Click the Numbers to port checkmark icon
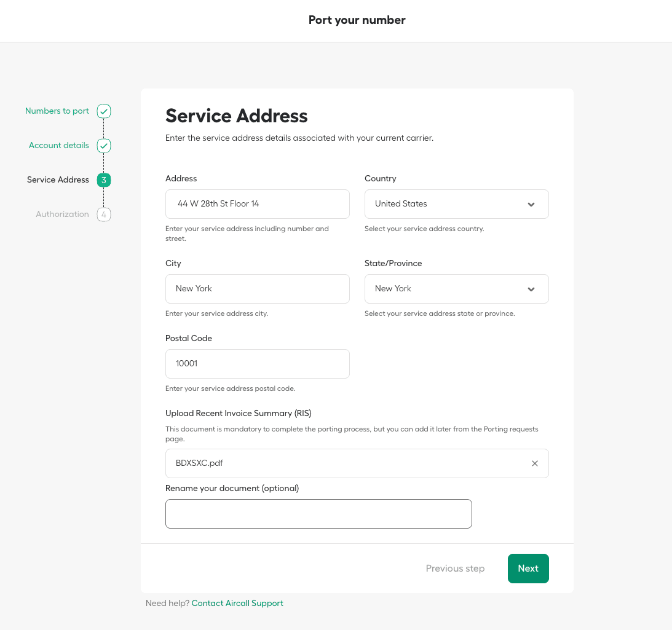The width and height of the screenshot is (672, 630). [104, 111]
